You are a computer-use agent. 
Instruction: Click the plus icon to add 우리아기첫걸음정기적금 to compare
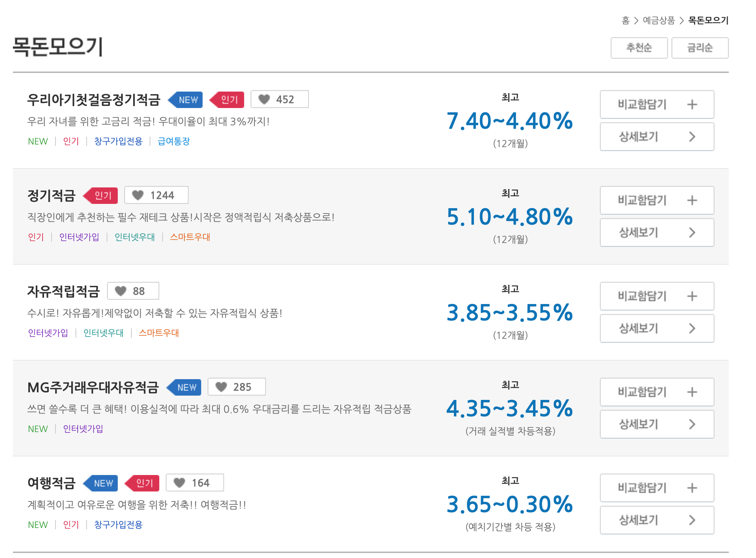point(692,104)
